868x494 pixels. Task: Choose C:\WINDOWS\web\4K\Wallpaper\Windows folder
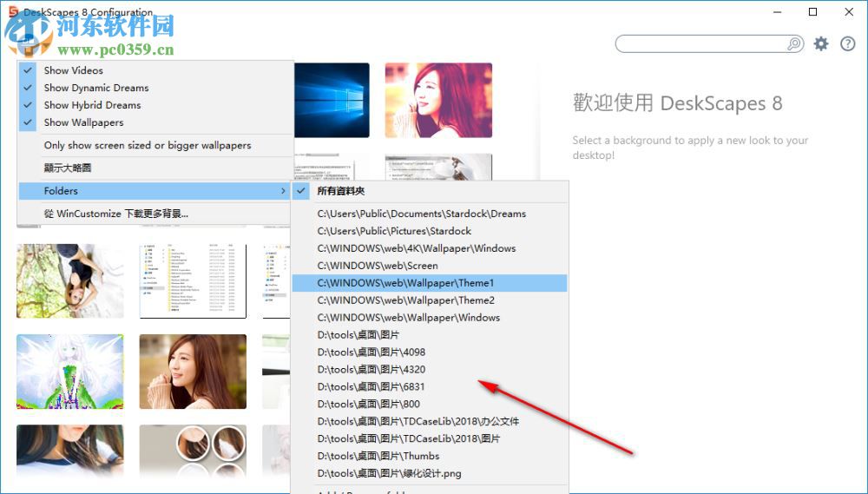(430, 248)
